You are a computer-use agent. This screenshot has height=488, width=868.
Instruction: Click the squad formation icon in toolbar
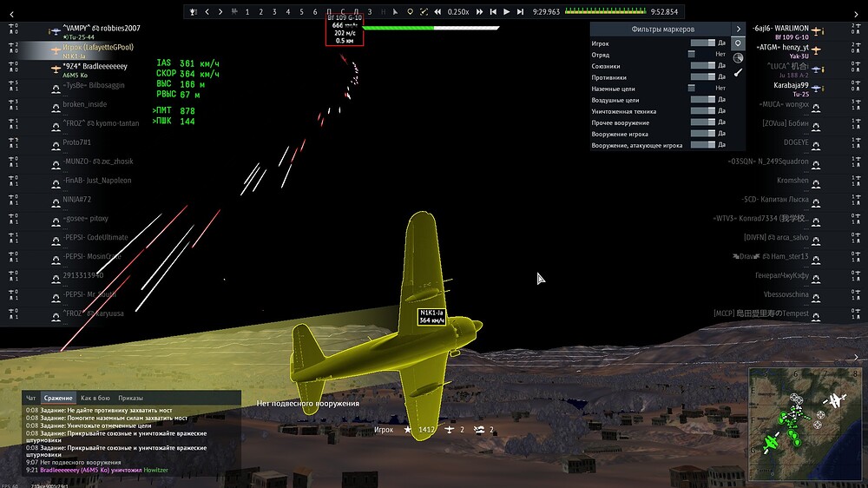click(x=234, y=11)
